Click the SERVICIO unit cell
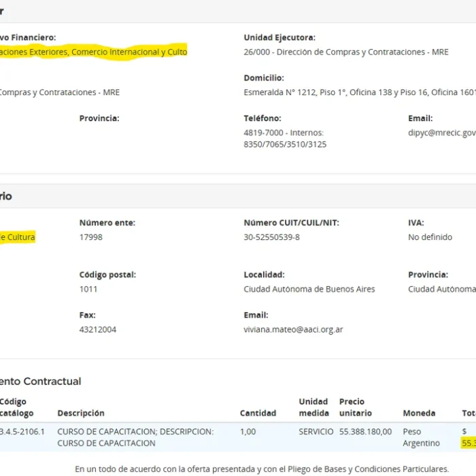476x476 pixels. [316, 432]
